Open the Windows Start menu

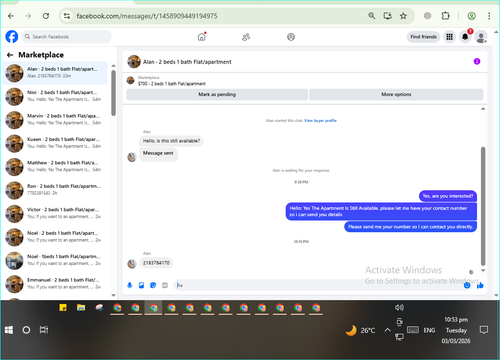(9, 330)
